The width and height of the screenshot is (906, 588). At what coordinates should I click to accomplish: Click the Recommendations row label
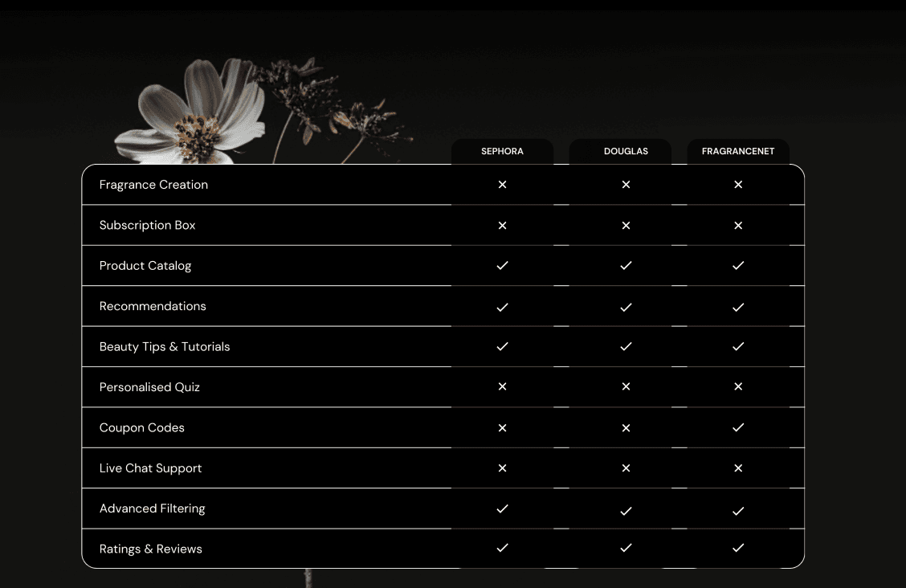coord(153,306)
